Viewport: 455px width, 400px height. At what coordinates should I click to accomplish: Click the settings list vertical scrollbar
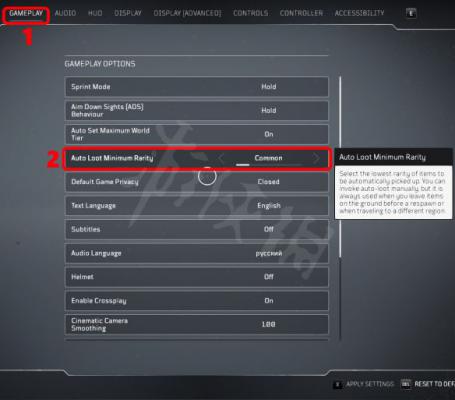[x=340, y=167]
